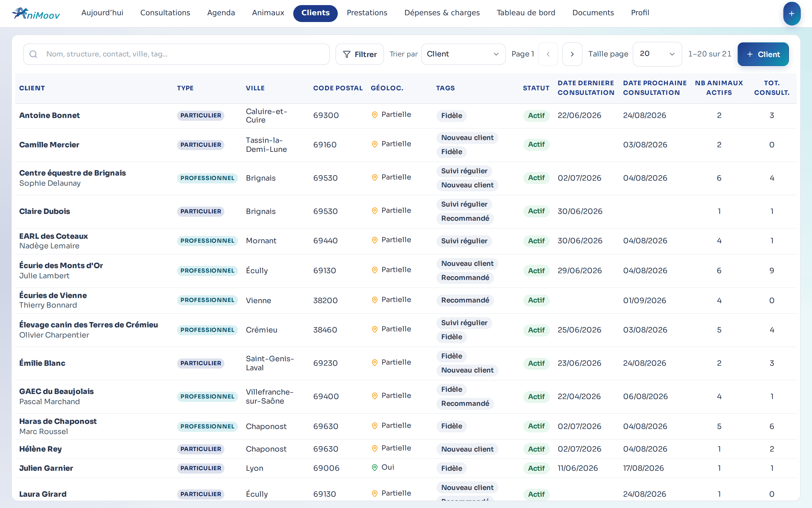Click geolocation pin for Émilie Blanc

pyautogui.click(x=375, y=362)
